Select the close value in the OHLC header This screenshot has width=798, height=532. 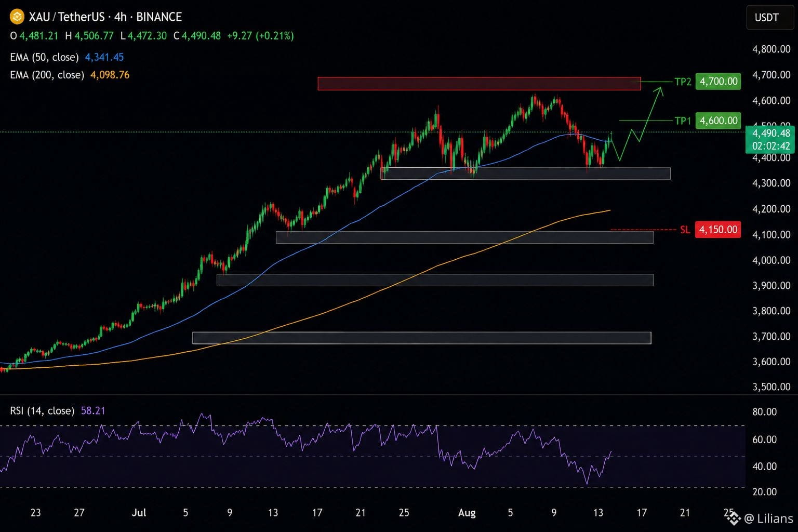[201, 36]
